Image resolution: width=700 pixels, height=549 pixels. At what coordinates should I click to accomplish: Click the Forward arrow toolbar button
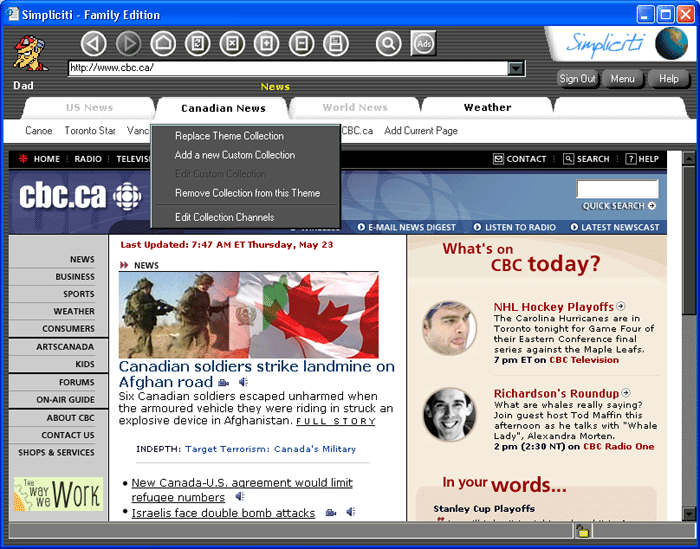(x=128, y=43)
